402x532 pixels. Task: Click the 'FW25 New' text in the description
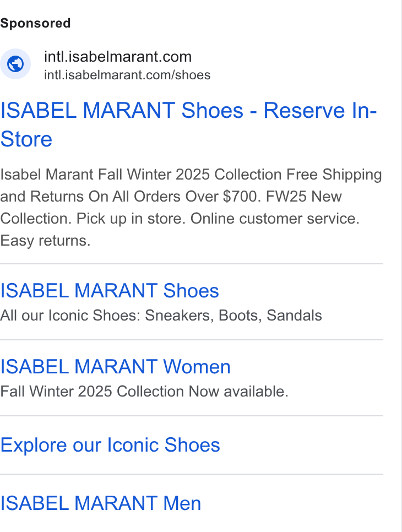pos(304,197)
